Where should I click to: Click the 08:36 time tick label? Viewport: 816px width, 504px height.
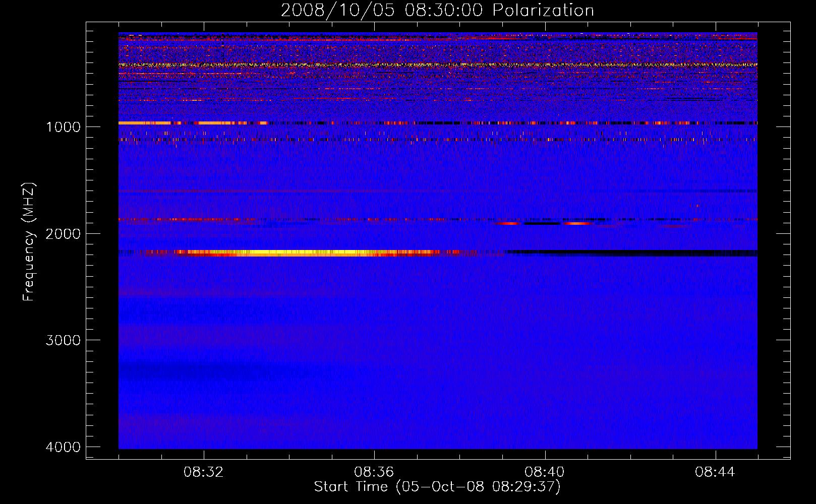(x=374, y=472)
